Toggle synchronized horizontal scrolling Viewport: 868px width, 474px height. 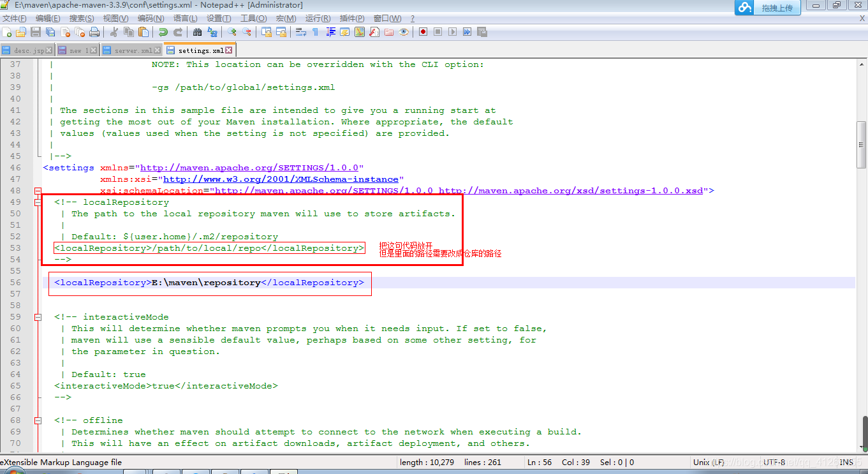pyautogui.click(x=281, y=32)
